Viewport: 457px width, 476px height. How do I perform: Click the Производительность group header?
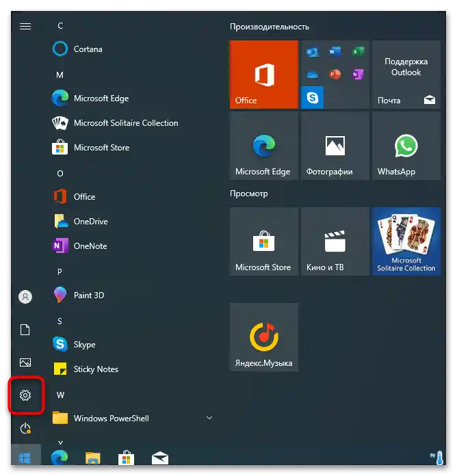point(270,27)
